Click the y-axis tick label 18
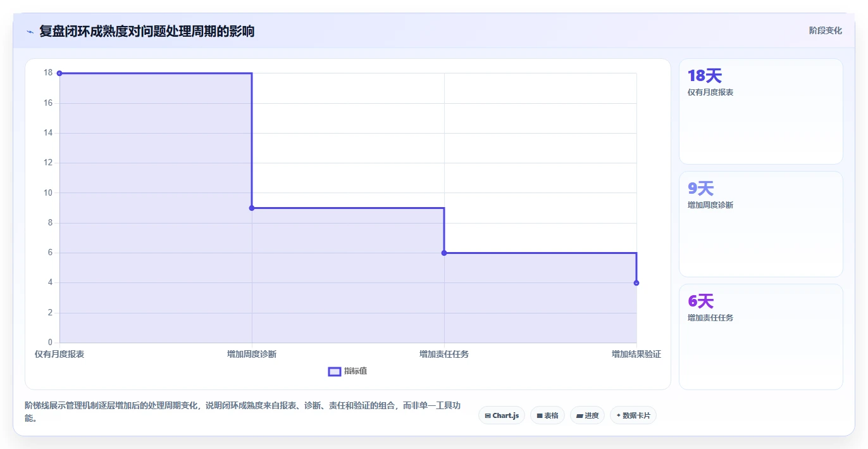 [x=48, y=73]
